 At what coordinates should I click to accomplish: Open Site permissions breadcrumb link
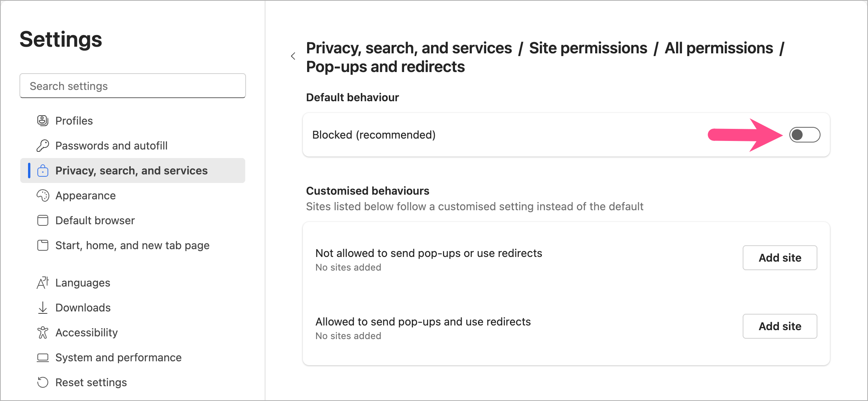click(588, 48)
